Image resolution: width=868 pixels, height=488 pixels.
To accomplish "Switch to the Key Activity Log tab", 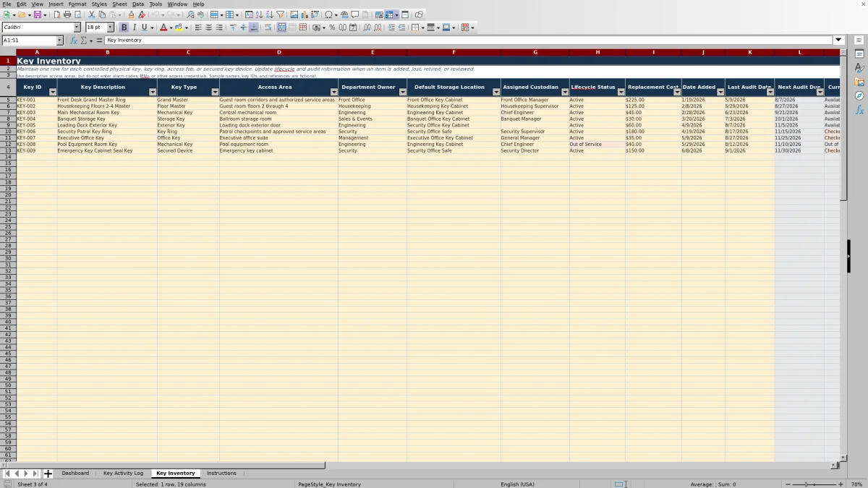I will (x=123, y=473).
